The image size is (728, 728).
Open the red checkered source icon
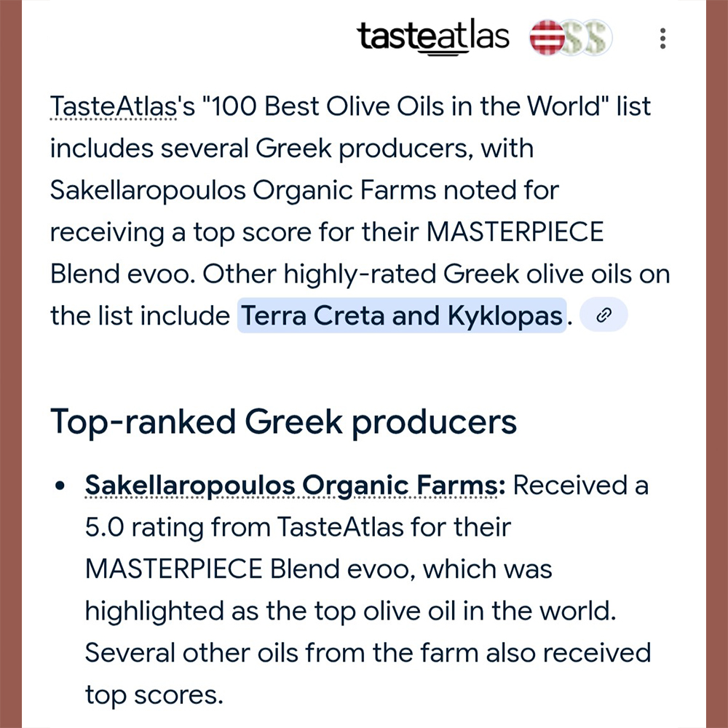click(546, 37)
